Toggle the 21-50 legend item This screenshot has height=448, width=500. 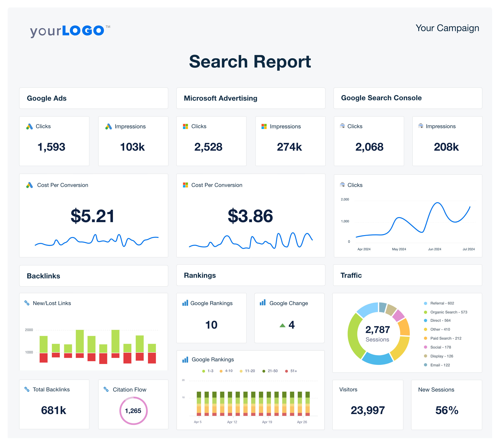(270, 371)
